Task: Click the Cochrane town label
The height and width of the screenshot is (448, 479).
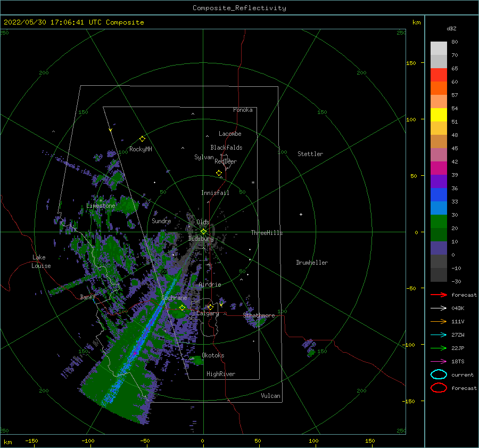Action: [174, 298]
